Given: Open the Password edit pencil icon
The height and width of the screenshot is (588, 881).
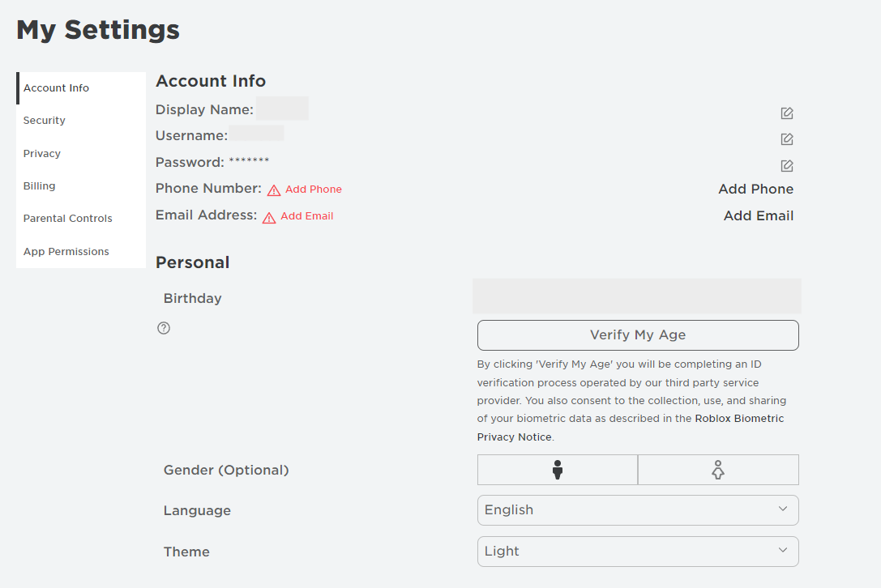Looking at the screenshot, I should [787, 166].
